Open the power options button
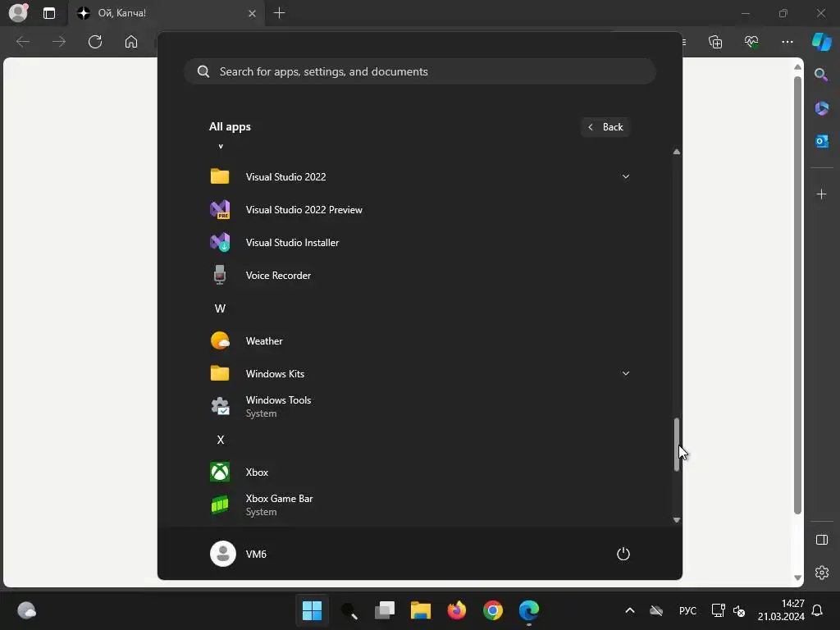 point(623,554)
